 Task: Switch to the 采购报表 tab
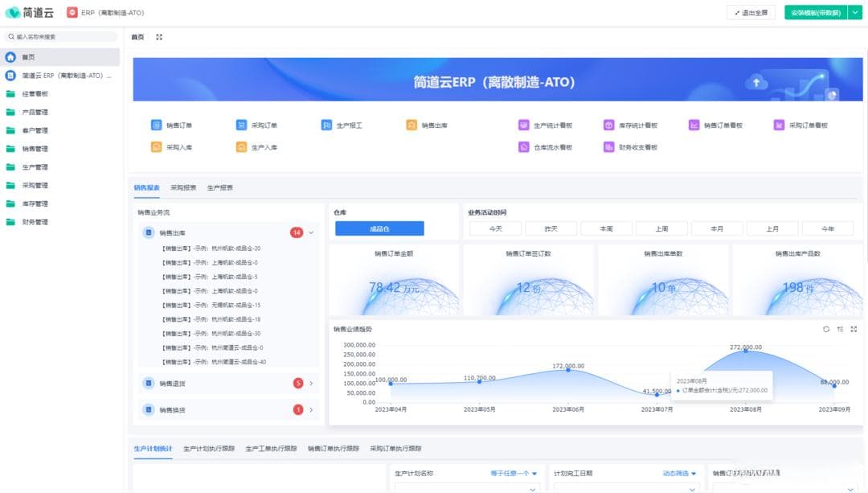(x=183, y=187)
